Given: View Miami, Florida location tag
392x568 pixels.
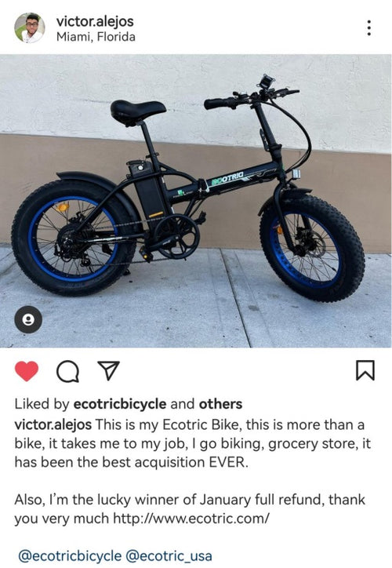Looking at the screenshot, I should point(96,37).
